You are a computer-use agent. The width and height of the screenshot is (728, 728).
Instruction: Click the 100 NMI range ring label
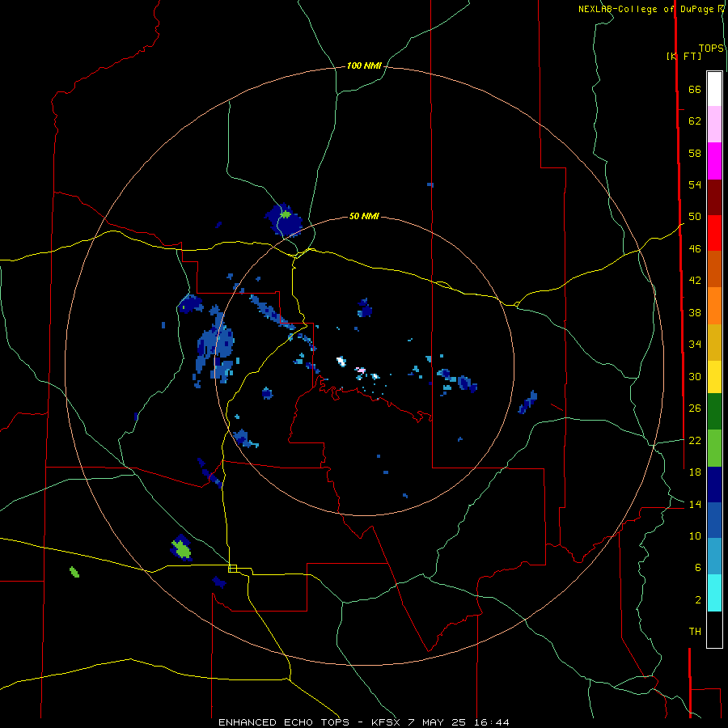(x=364, y=66)
